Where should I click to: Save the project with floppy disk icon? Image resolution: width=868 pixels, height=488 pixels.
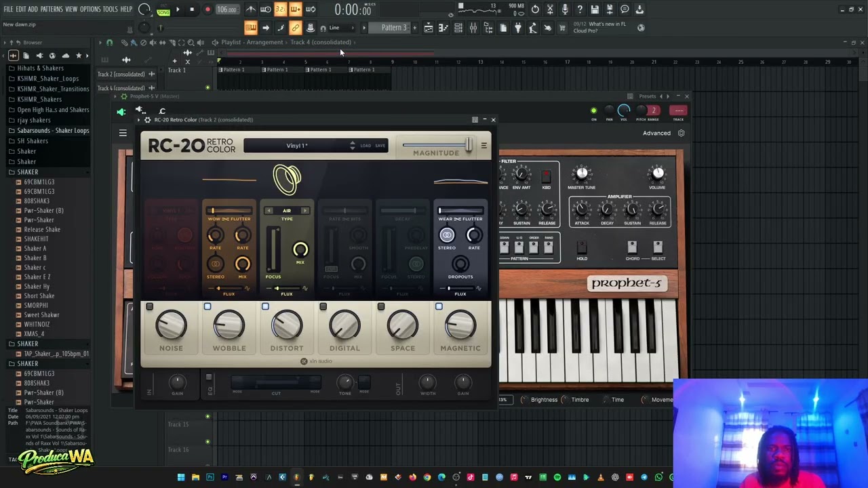(595, 9)
